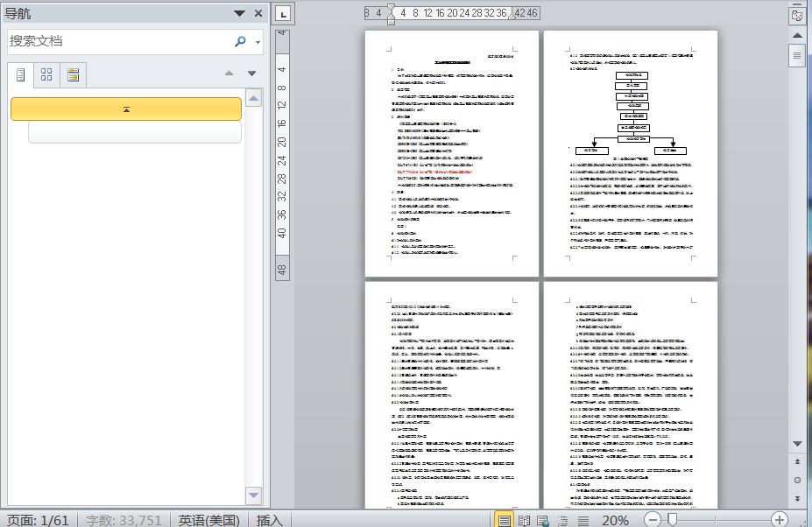The image size is (812, 527).
Task: Switch to Draft view icon in status bar
Action: (x=583, y=520)
